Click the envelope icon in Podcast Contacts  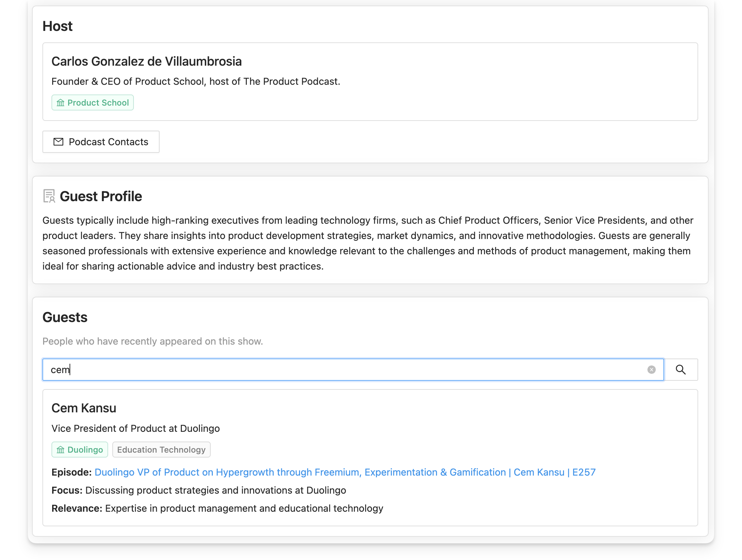coord(58,142)
